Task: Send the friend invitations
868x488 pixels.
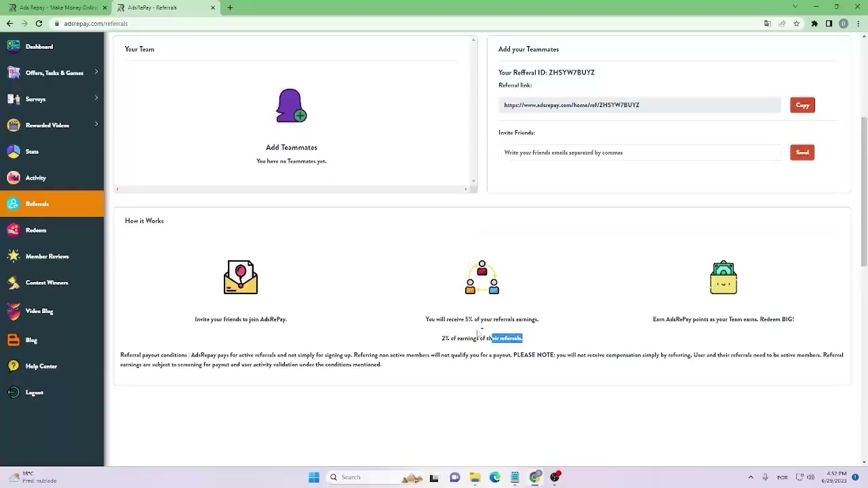Action: tap(802, 152)
